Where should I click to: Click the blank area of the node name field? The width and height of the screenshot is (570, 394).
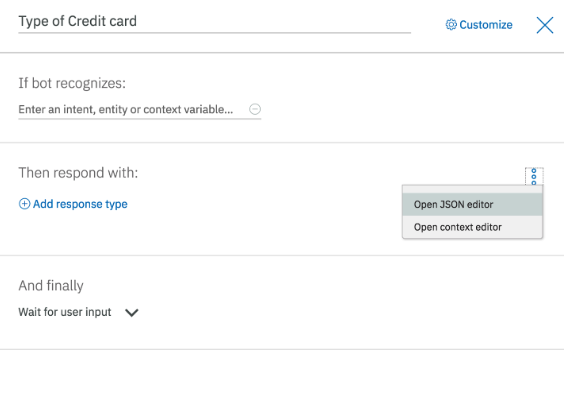pyautogui.click(x=273, y=22)
